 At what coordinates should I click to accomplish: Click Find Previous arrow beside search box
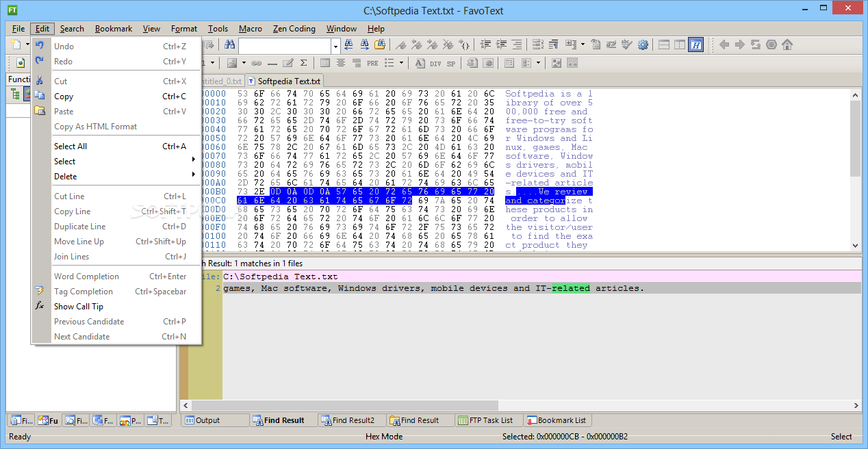click(x=348, y=44)
